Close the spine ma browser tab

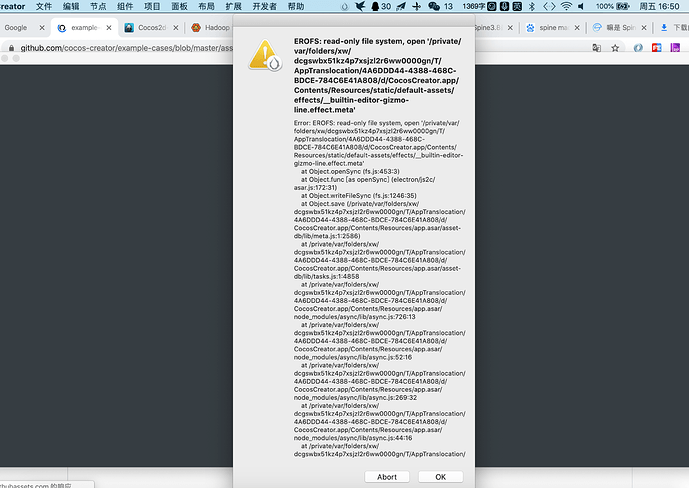577,28
